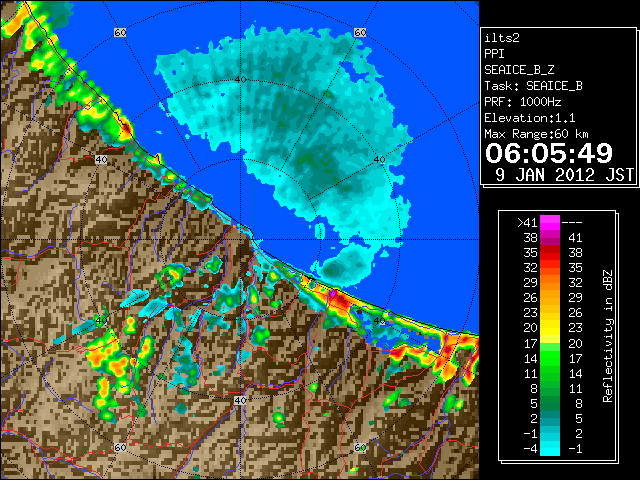640x480 pixels.
Task: Pick the bright green legend band beside left-column 14
Action: tap(550, 358)
